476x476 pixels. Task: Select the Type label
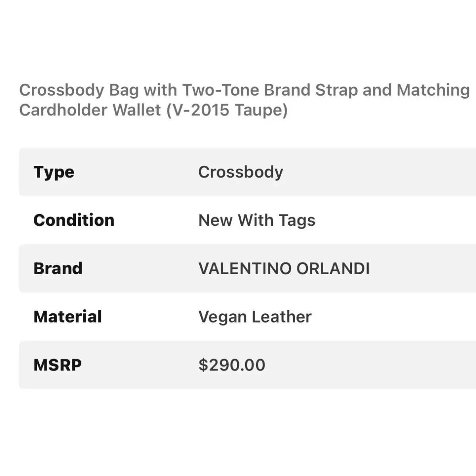pyautogui.click(x=54, y=173)
